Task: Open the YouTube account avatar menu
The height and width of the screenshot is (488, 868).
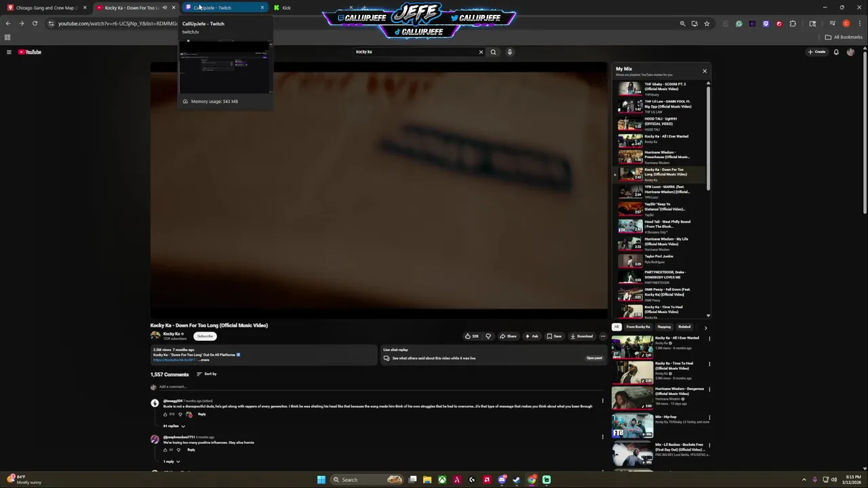Action: pos(850,52)
